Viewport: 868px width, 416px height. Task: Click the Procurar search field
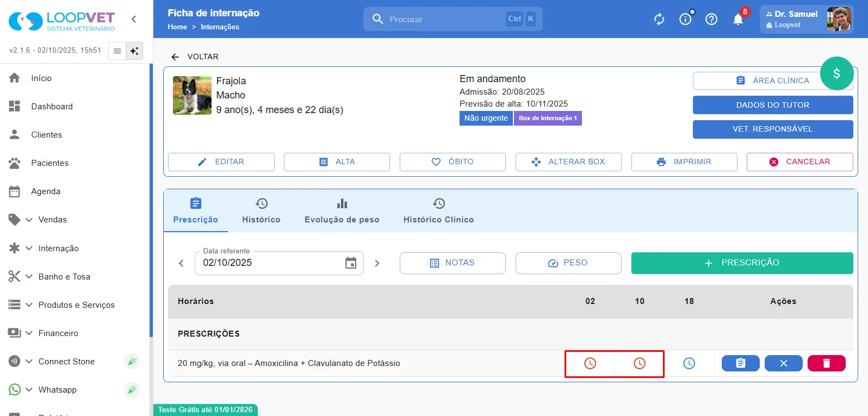[452, 19]
